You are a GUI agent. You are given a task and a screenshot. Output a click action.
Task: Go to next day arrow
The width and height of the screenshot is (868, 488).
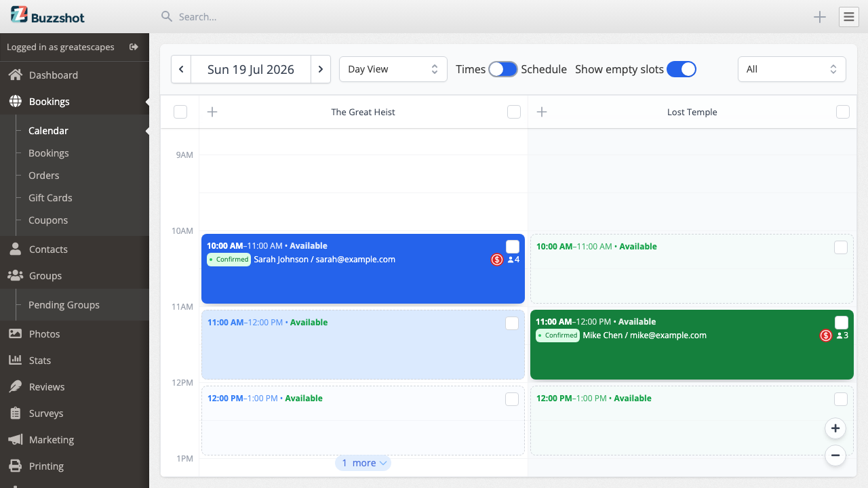tap(321, 69)
